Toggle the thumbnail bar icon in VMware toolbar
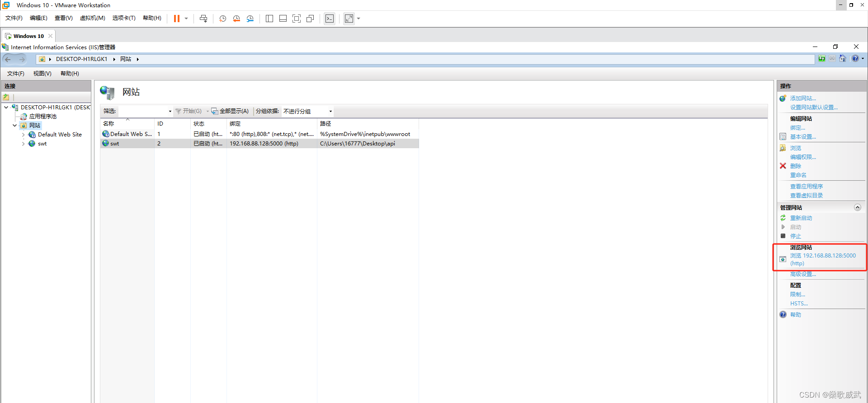Viewport: 868px width, 403px height. pyautogui.click(x=283, y=19)
